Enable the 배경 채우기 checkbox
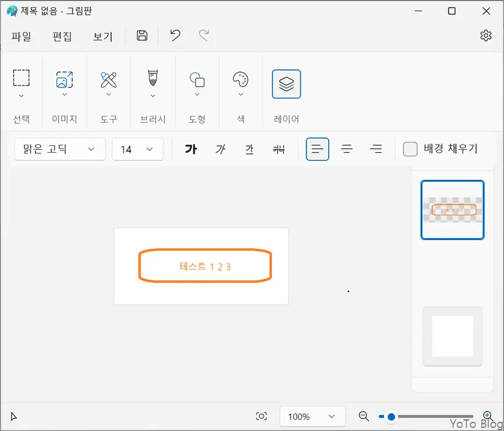 410,149
